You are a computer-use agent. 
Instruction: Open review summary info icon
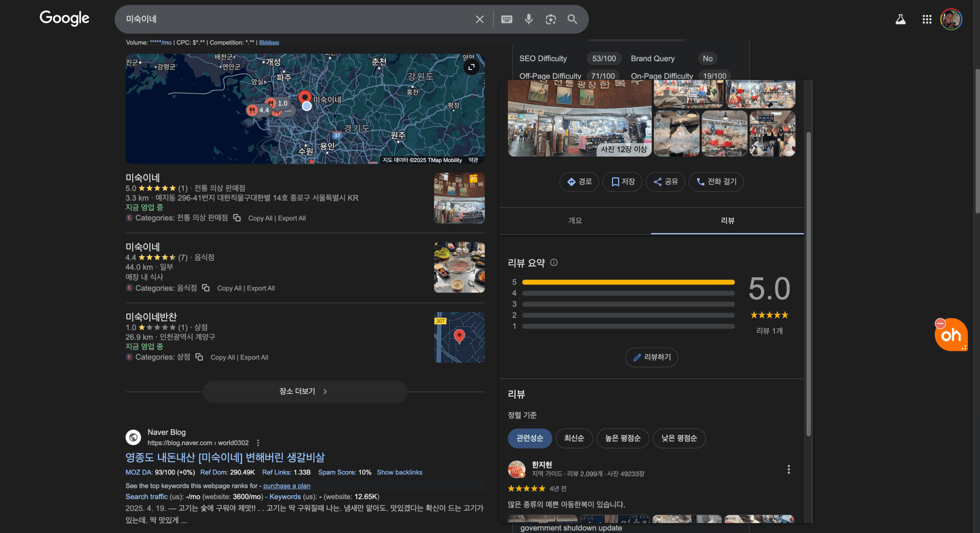(554, 263)
